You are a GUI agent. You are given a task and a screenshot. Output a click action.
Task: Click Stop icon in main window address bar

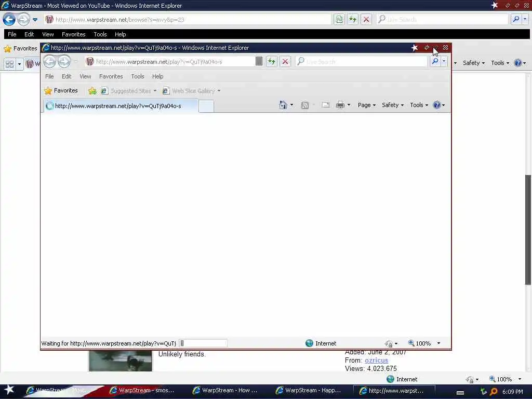[x=366, y=20]
